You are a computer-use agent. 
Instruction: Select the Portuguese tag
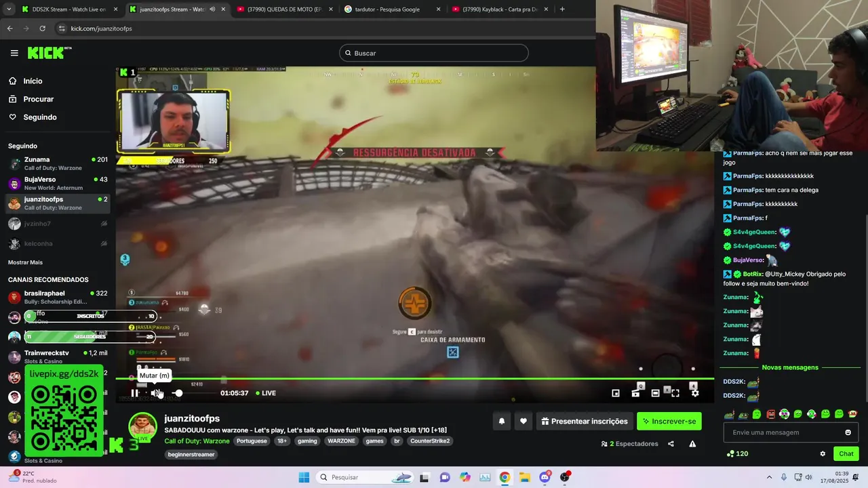(x=252, y=441)
